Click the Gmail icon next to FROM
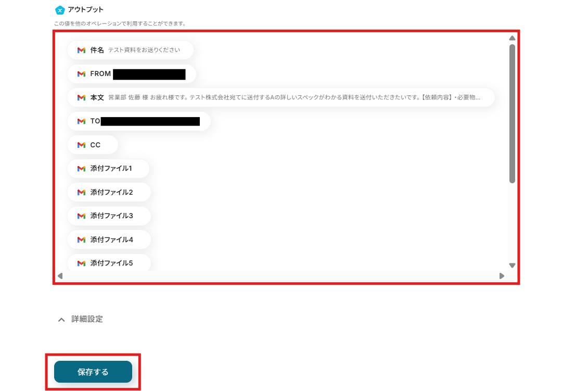The image size is (588, 391). 81,74
